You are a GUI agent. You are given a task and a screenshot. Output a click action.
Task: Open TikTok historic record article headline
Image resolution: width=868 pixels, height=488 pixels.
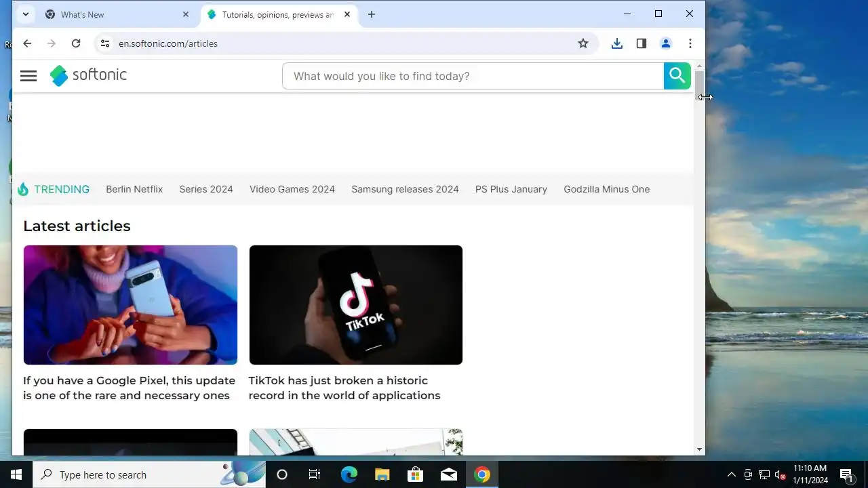[344, 388]
